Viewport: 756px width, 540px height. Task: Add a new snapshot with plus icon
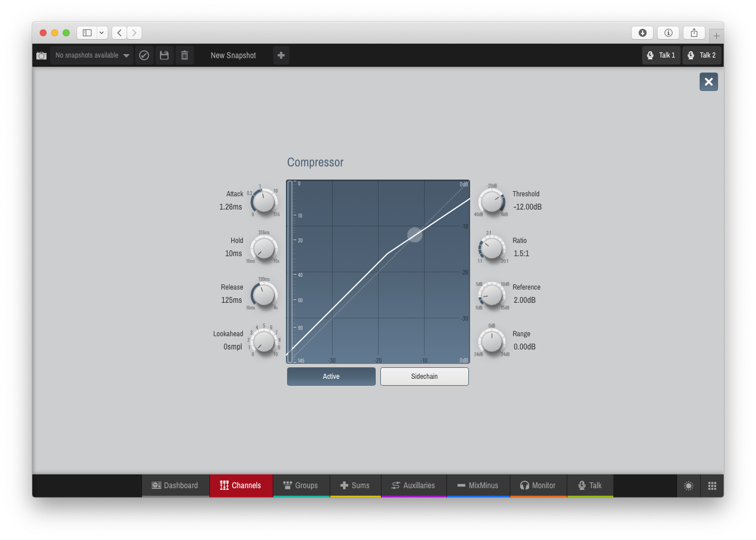point(281,55)
